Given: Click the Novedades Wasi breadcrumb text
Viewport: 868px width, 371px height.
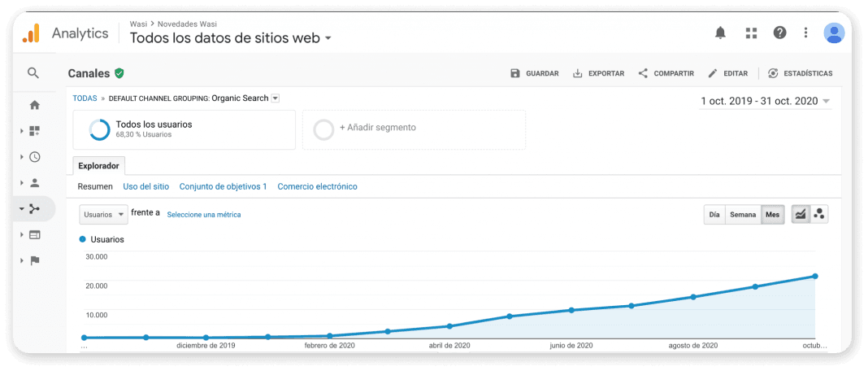Looking at the screenshot, I should tap(187, 24).
